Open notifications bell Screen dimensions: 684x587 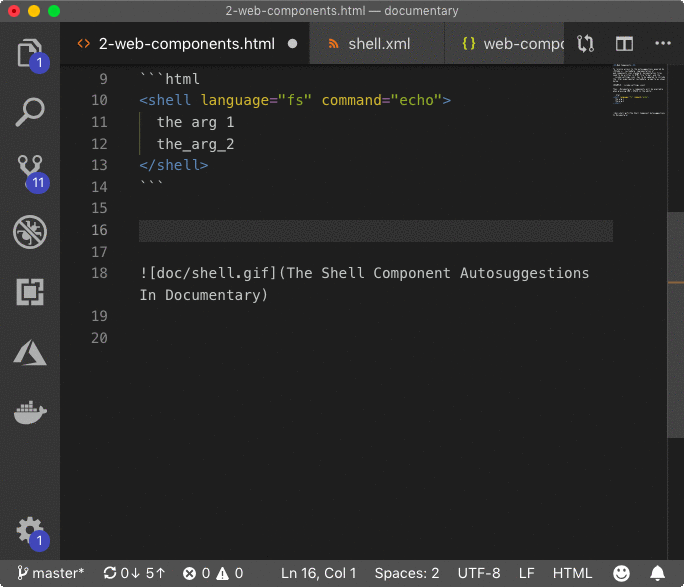657,573
